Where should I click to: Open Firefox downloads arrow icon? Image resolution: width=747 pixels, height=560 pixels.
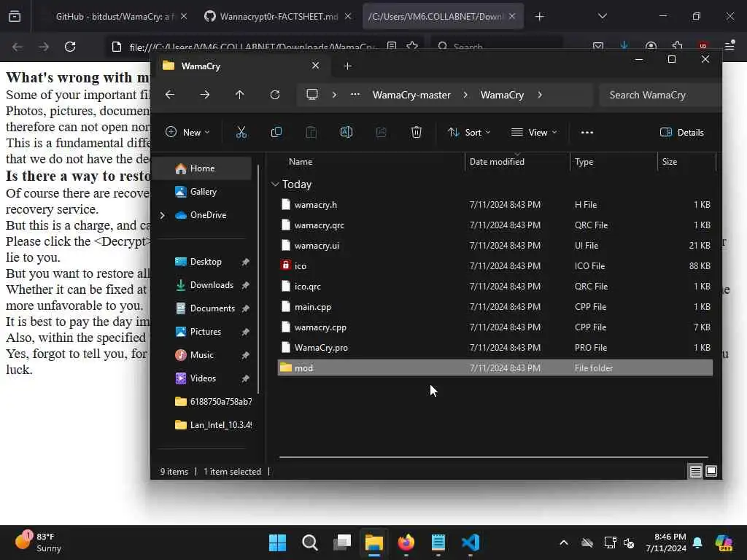[624, 46]
